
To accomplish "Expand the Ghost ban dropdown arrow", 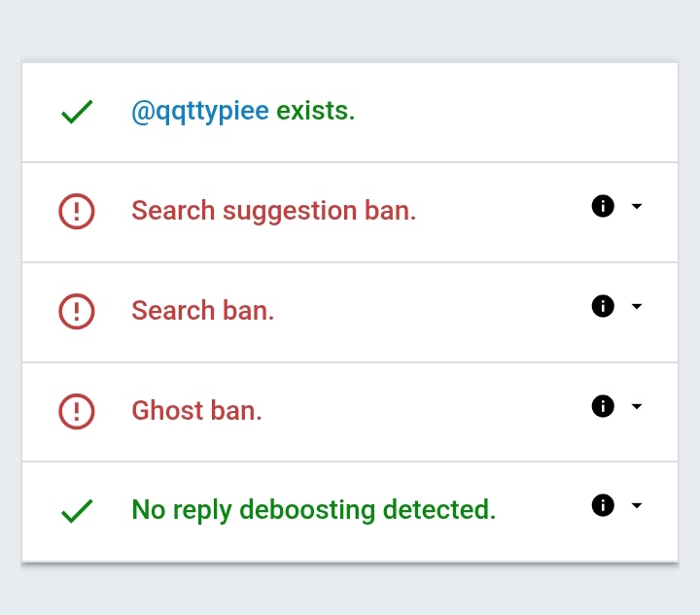I will tap(637, 406).
